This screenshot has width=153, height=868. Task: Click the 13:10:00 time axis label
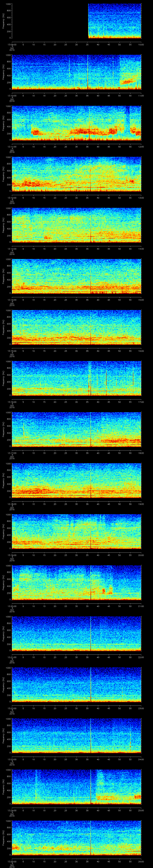[12, 96]
